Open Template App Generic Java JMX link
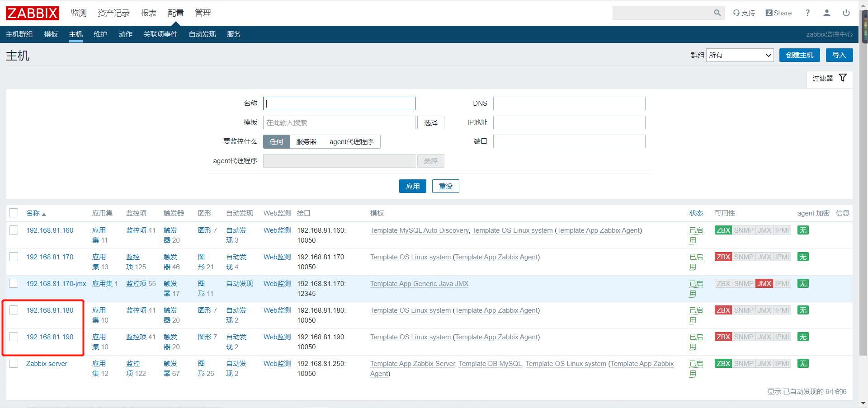This screenshot has width=868, height=408. click(x=419, y=284)
